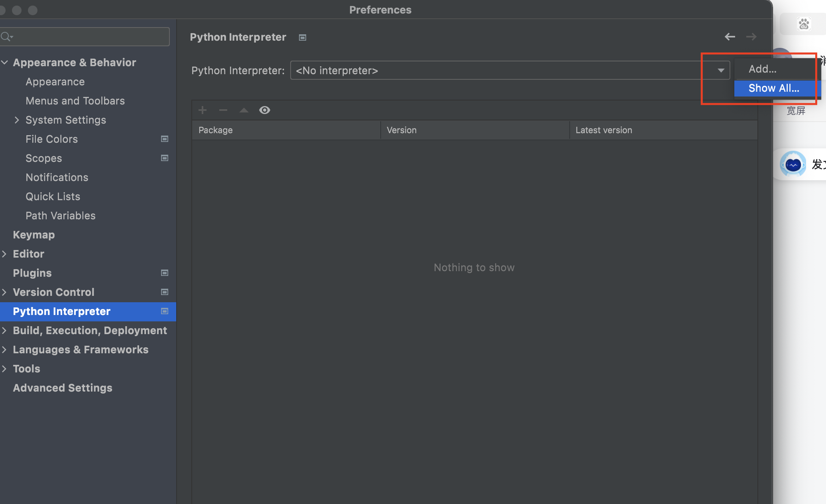The image size is (826, 504).
Task: Click the small panel icon next to Plugins
Action: coord(164,273)
